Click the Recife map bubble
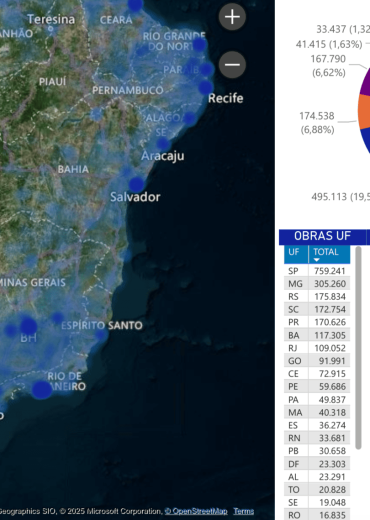The height and width of the screenshot is (520, 370). coord(206,87)
